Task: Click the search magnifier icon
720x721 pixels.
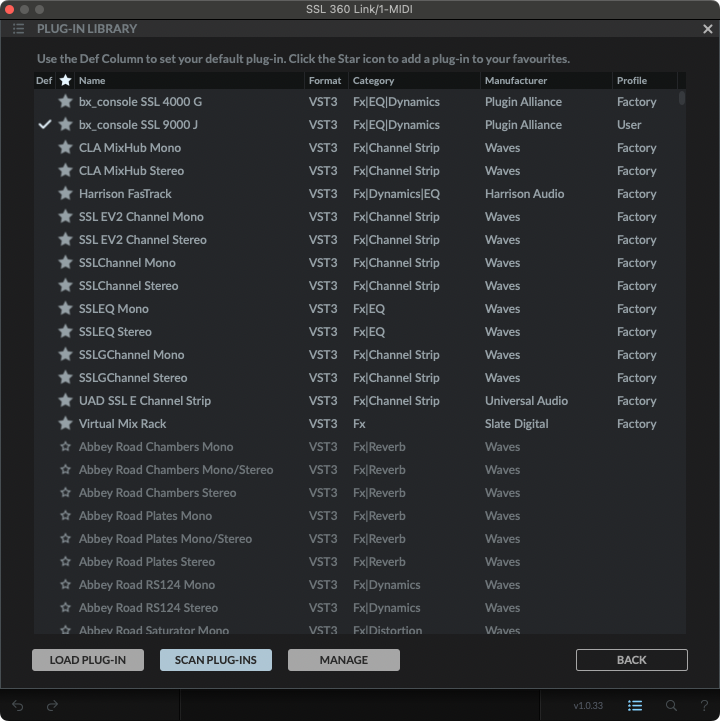Action: [671, 705]
